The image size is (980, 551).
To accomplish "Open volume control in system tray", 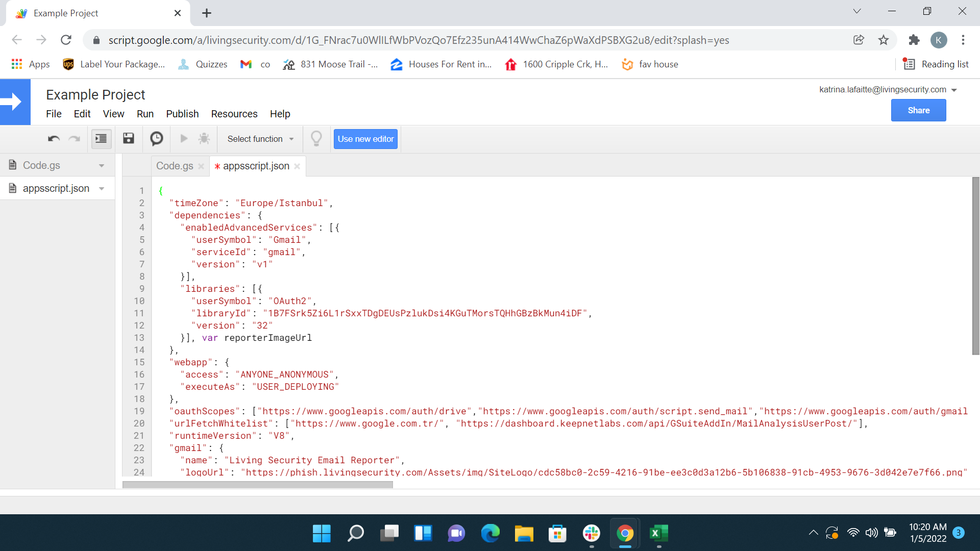I will click(x=872, y=533).
